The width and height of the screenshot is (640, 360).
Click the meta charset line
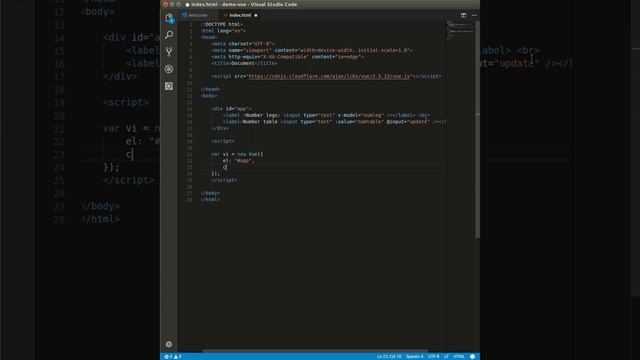pos(243,44)
